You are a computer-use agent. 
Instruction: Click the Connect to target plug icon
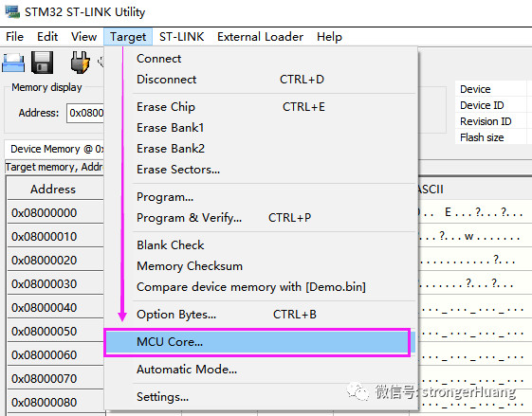click(80, 63)
